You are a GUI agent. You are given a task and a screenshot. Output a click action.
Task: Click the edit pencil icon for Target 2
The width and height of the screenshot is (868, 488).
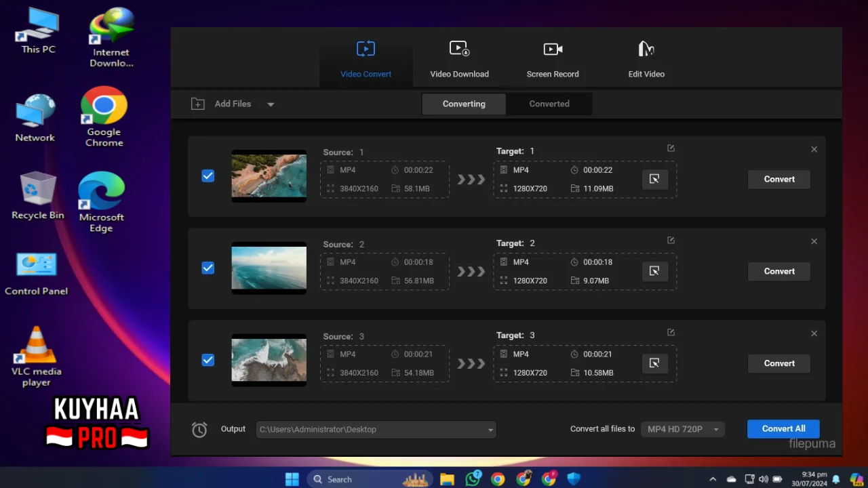[x=671, y=241]
